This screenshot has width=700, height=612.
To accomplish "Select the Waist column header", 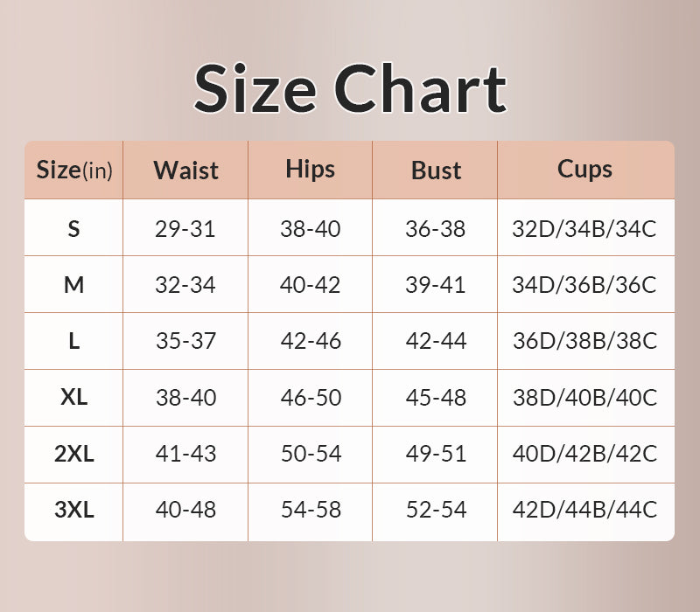I will tap(185, 170).
